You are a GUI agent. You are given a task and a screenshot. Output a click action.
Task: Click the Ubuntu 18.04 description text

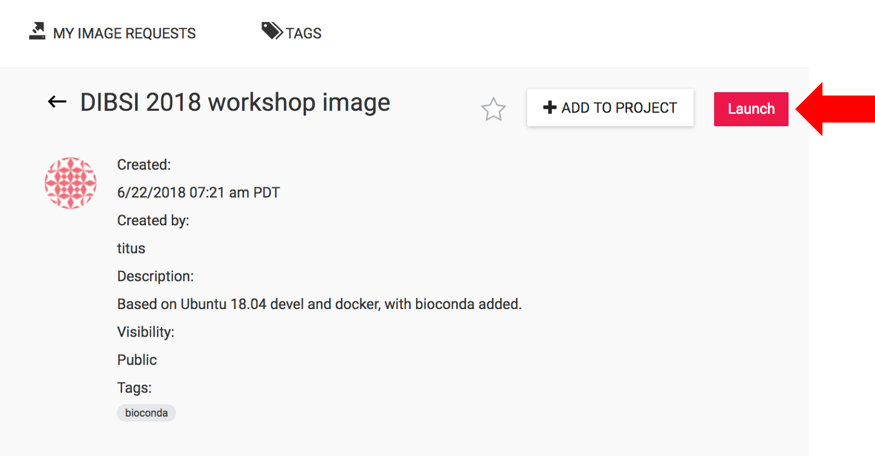click(319, 304)
